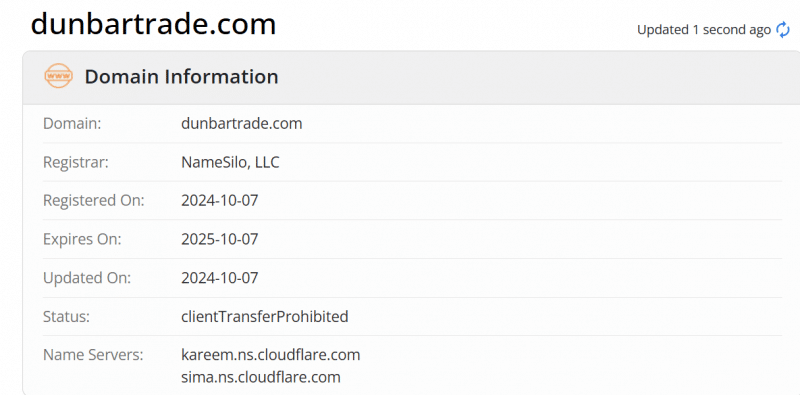Click the Domain: field label

coord(72,124)
